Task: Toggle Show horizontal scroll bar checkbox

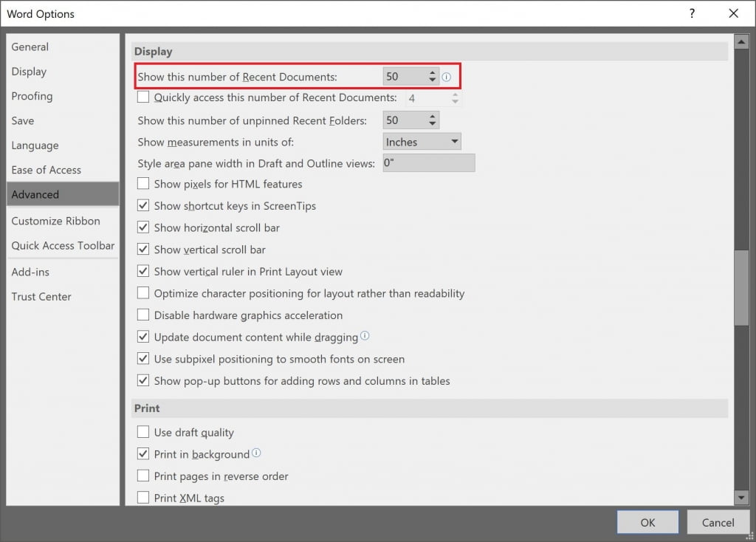Action: click(143, 227)
